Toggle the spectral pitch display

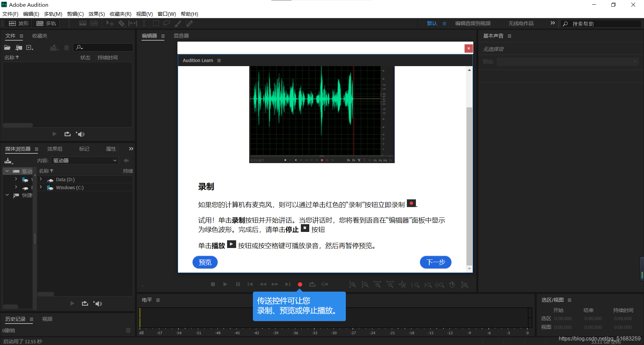click(x=94, y=23)
